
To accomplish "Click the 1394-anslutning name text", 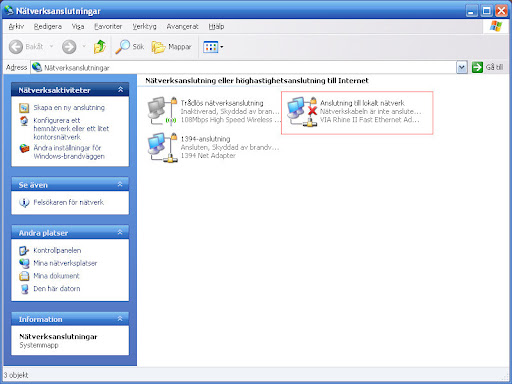I will (205, 139).
